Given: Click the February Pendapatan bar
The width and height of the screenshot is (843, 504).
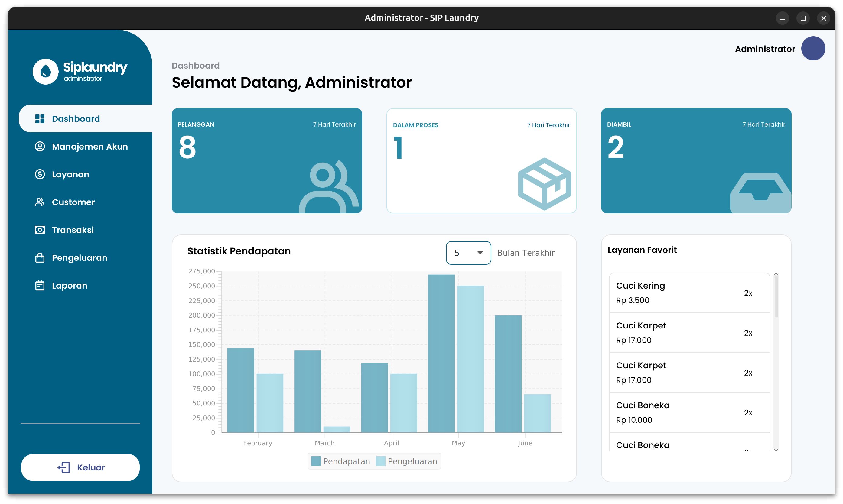Looking at the screenshot, I should tap(241, 390).
